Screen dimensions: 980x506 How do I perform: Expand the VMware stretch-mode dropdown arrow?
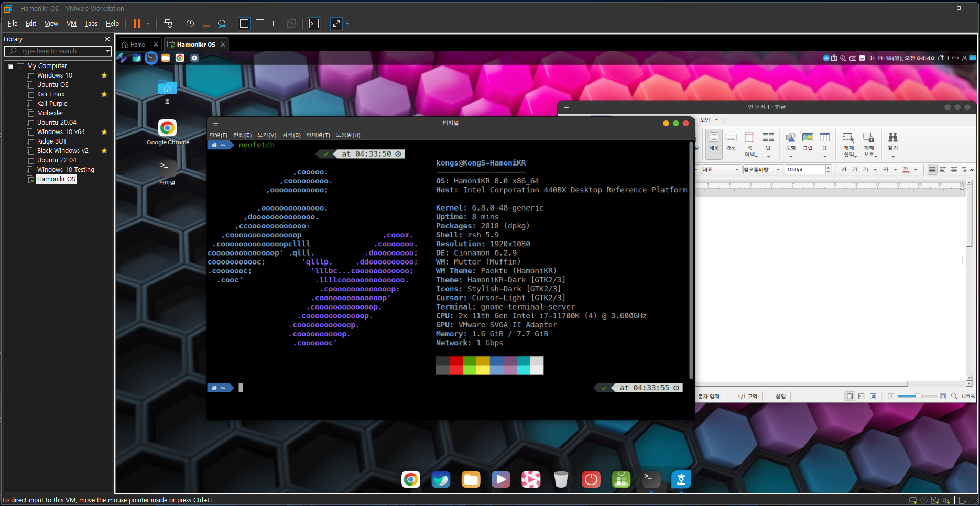coord(347,24)
